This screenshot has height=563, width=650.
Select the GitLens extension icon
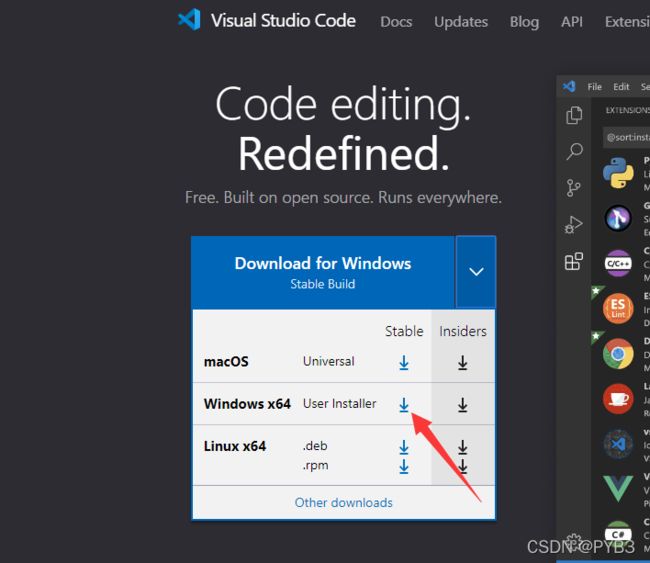618,218
